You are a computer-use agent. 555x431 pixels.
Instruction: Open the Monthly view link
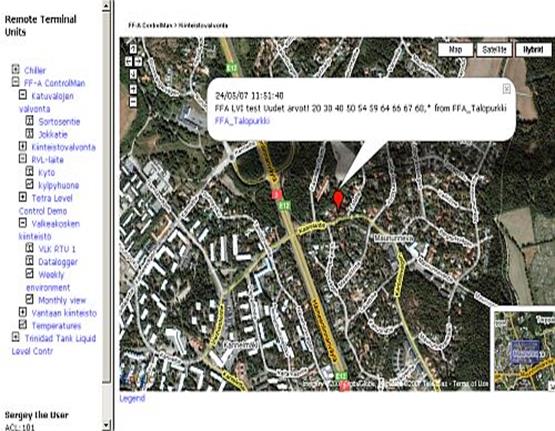(x=62, y=300)
